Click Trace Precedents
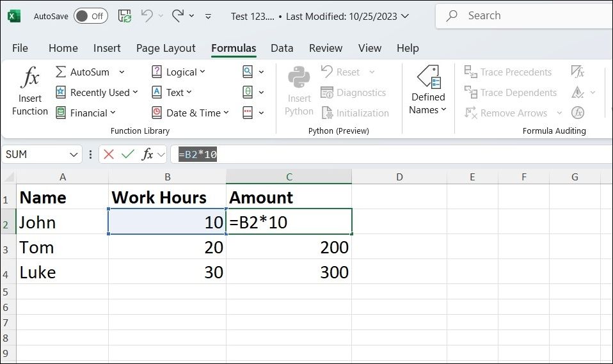Image resolution: width=613 pixels, height=364 pixels. click(x=508, y=72)
